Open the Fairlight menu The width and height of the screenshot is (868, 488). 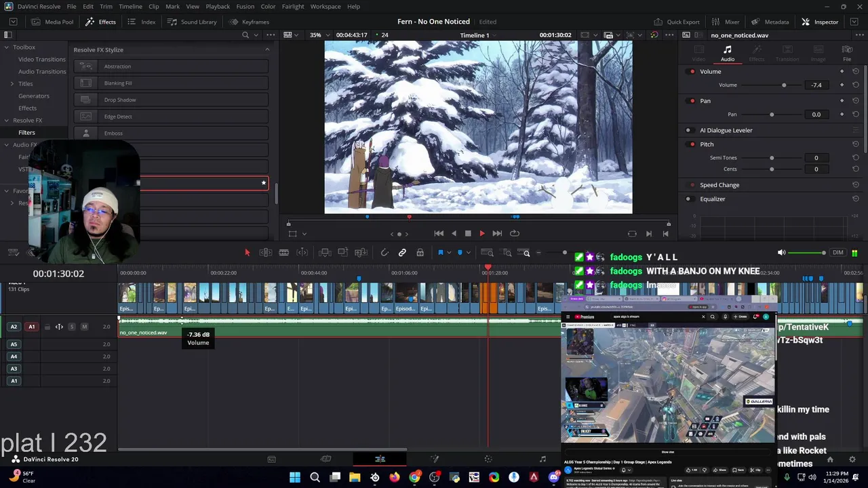pyautogui.click(x=293, y=7)
